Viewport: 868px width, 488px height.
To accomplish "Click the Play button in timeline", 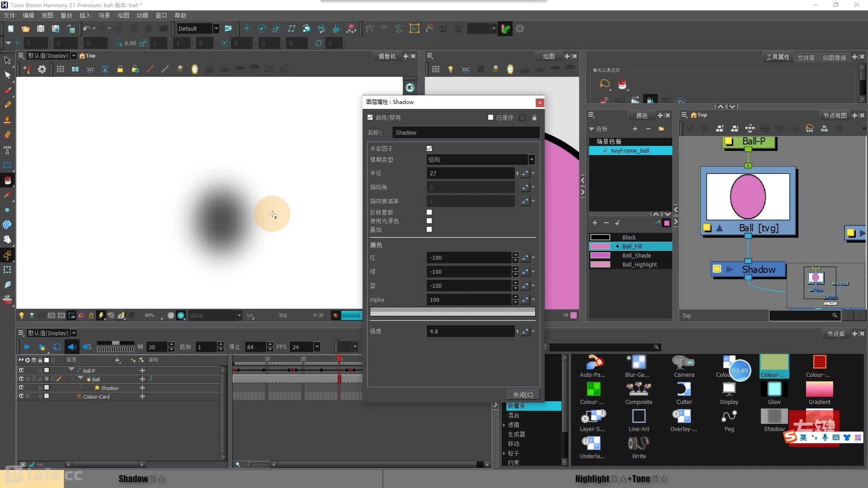I will pos(27,347).
